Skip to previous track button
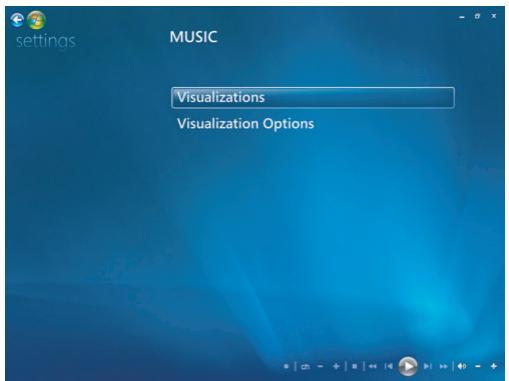 click(388, 366)
